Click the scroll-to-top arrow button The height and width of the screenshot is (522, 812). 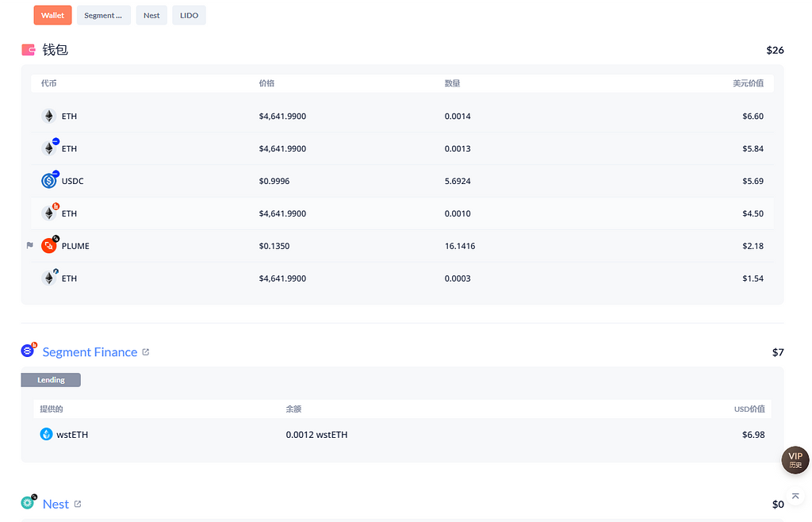[x=795, y=496]
